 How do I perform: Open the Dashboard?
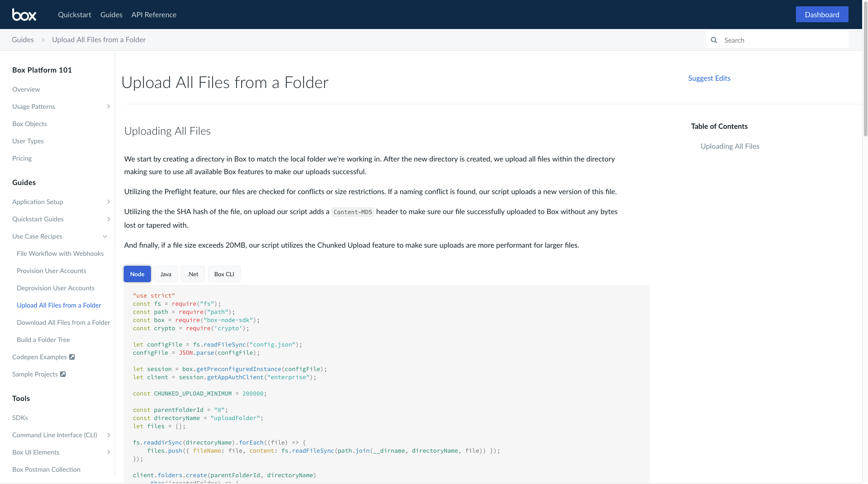tap(821, 14)
